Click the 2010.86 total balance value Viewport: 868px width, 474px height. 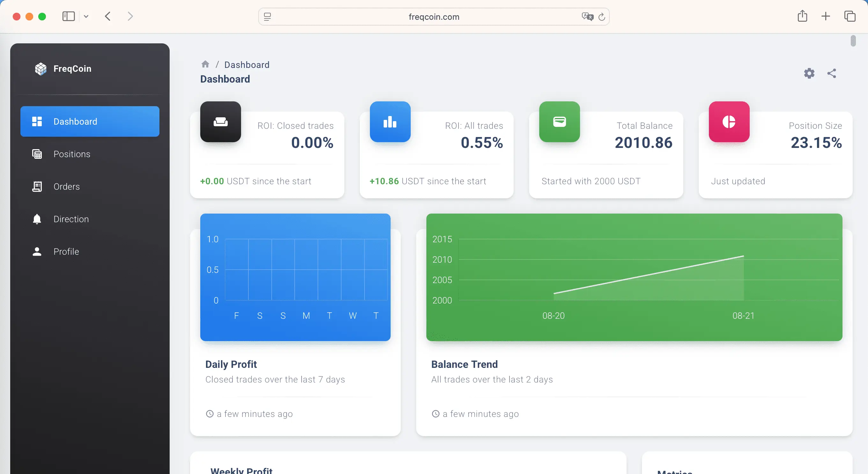[x=644, y=142]
